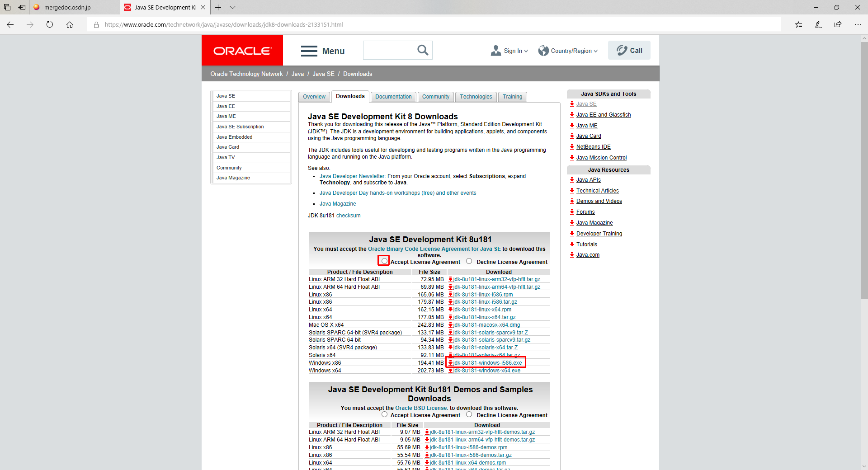Open the Overview tab
The height and width of the screenshot is (470, 868).
314,97
